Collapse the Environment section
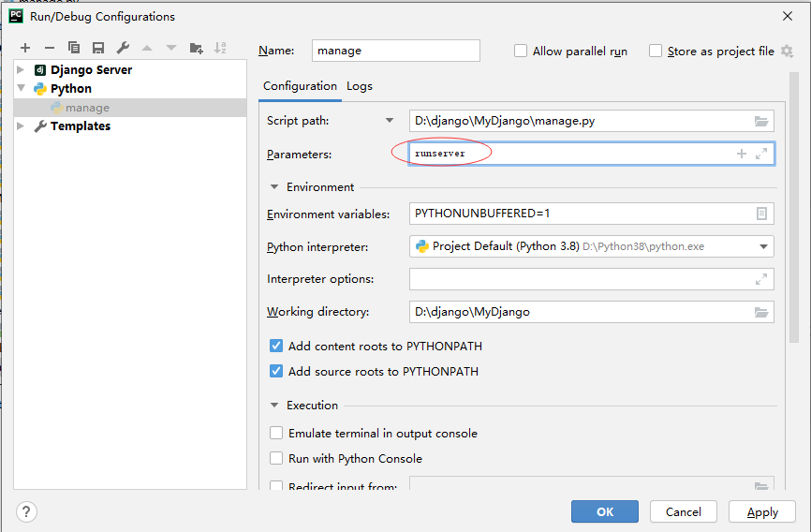The height and width of the screenshot is (532, 811). tap(274, 187)
